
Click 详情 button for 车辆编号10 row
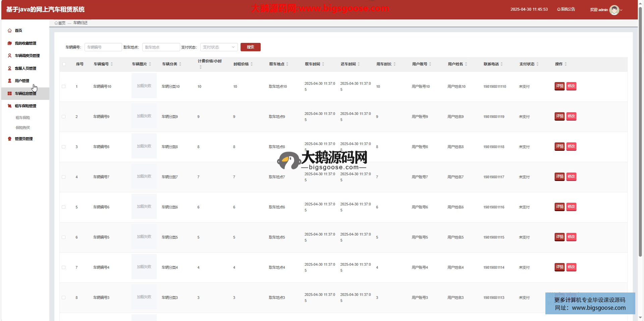559,86
